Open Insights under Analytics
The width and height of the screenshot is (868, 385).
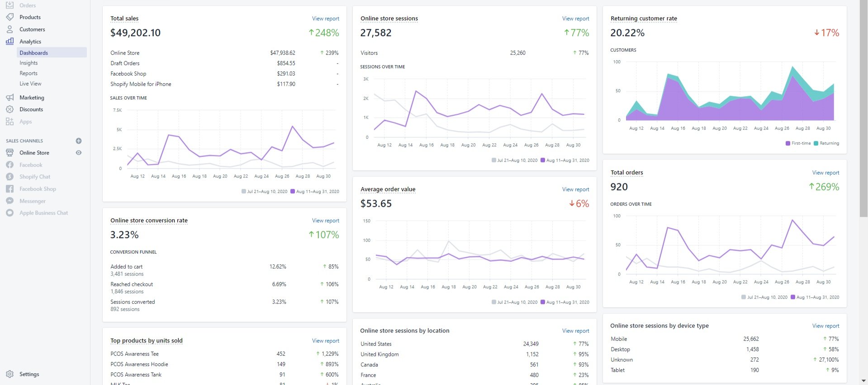(28, 63)
